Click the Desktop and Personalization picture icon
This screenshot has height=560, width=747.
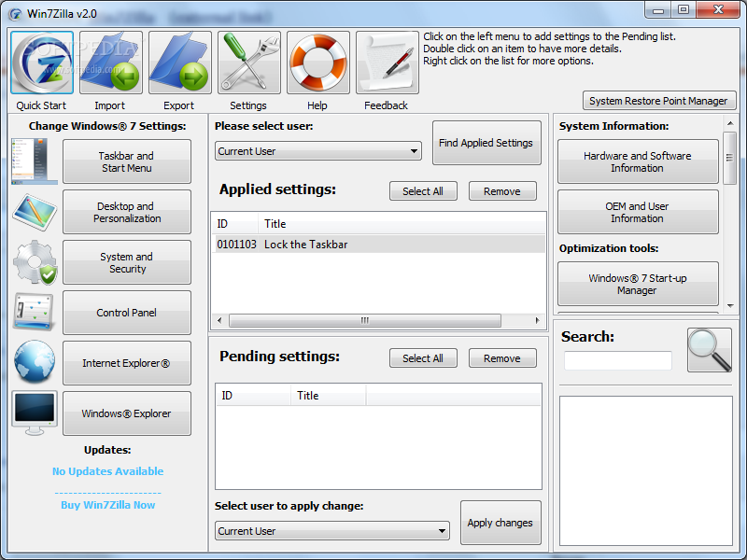[35, 212]
